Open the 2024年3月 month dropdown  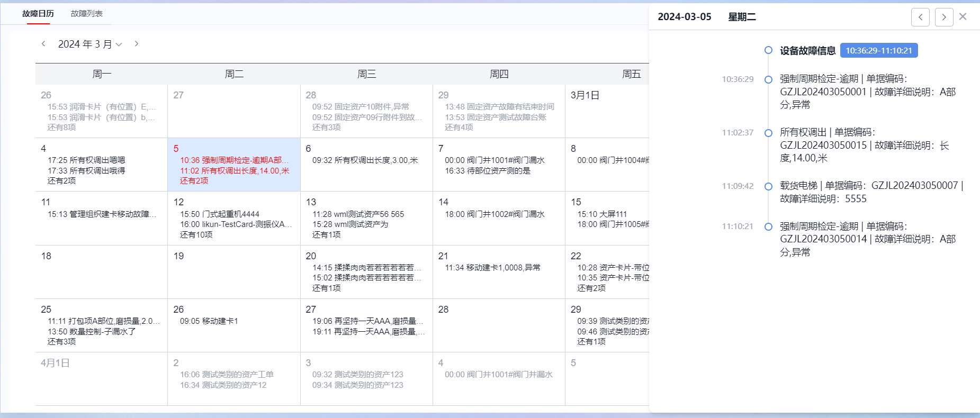[x=90, y=44]
